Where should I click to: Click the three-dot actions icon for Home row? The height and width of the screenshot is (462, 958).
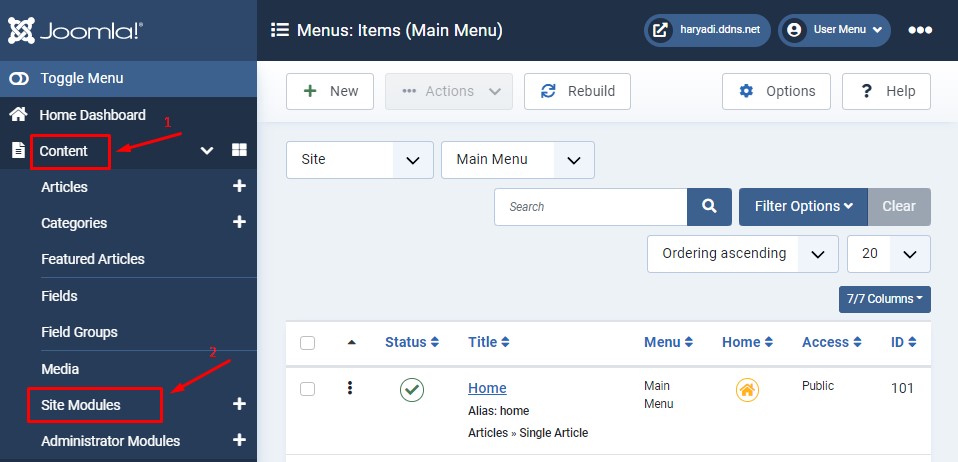[x=350, y=388]
